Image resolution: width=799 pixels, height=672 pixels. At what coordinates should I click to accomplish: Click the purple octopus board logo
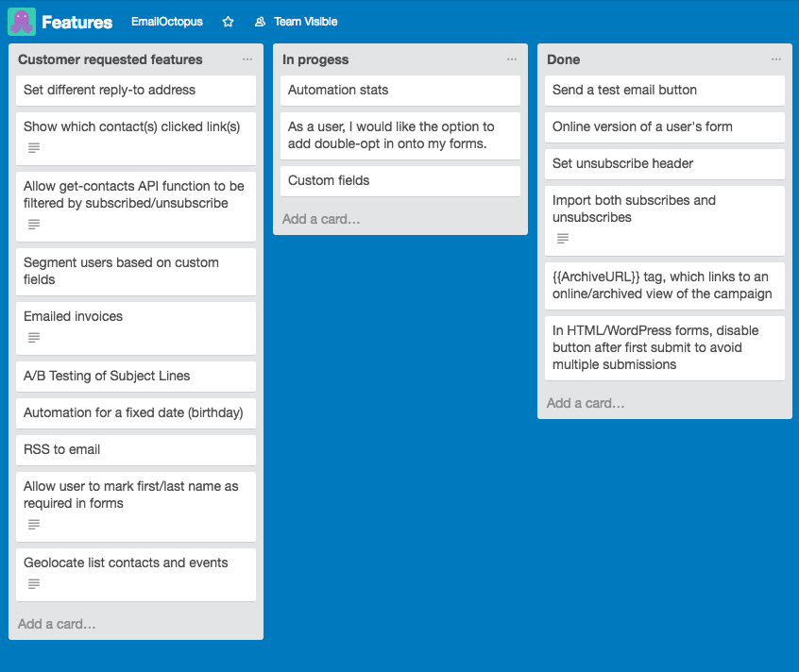tap(21, 22)
